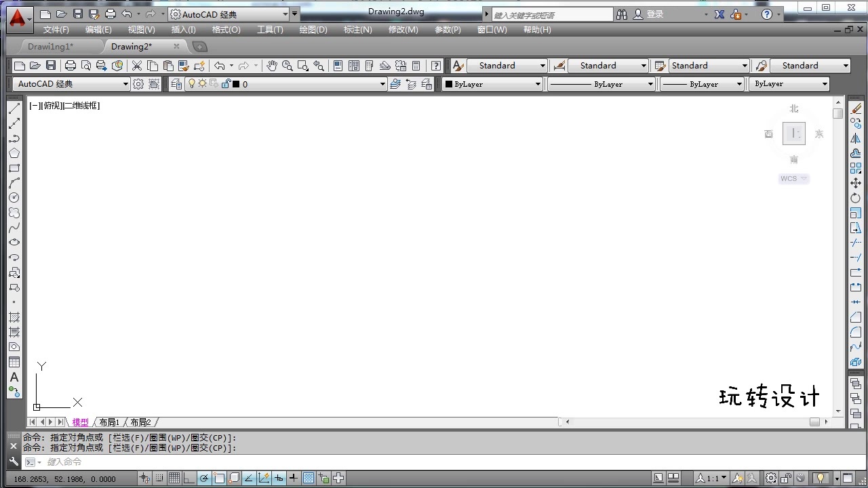The width and height of the screenshot is (868, 488).
Task: Save drawing with standard toolbar disk icon
Action: click(51, 66)
